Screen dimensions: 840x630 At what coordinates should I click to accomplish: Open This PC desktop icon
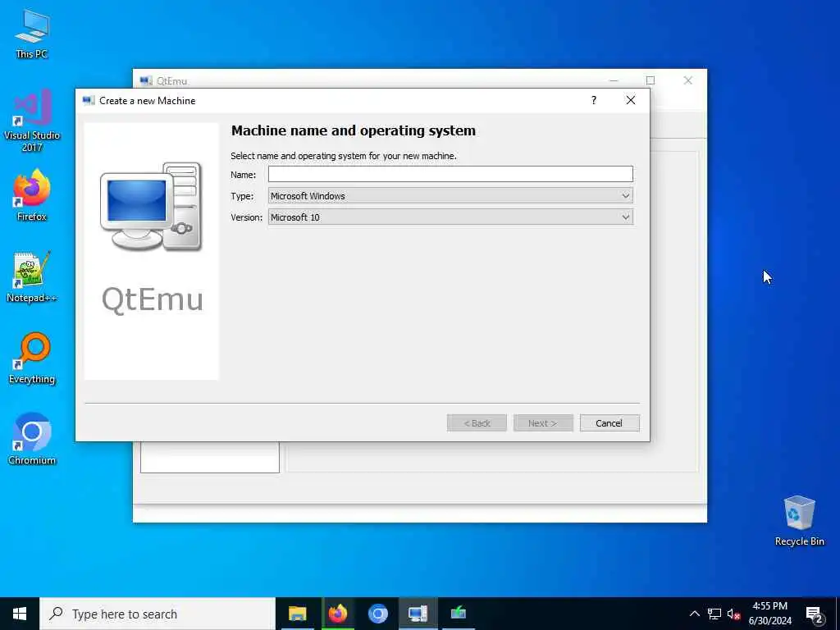click(32, 34)
